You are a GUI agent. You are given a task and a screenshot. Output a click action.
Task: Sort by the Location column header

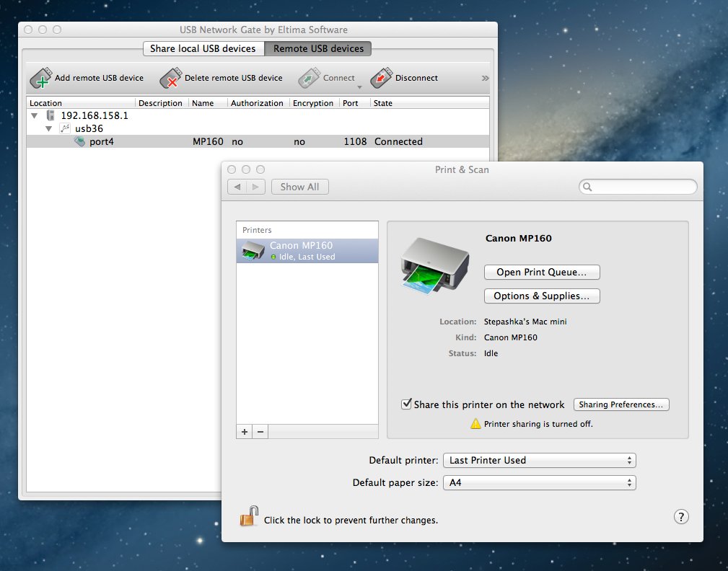pos(81,103)
